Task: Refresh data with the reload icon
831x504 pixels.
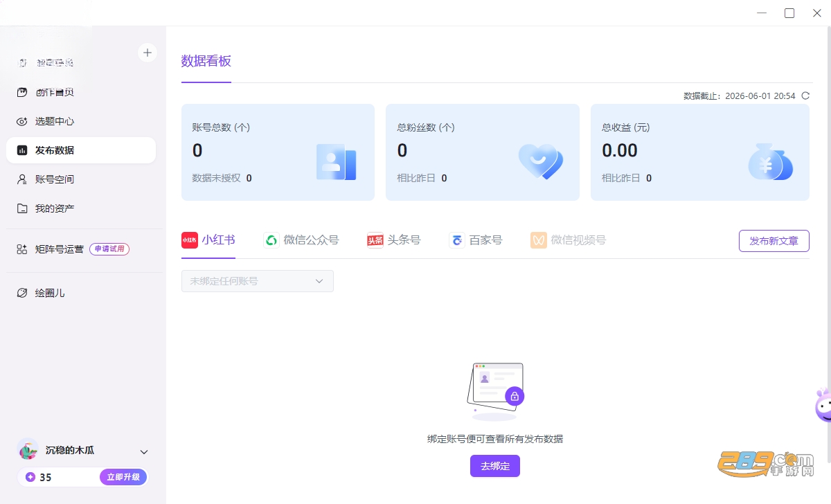Action: pyautogui.click(x=805, y=96)
